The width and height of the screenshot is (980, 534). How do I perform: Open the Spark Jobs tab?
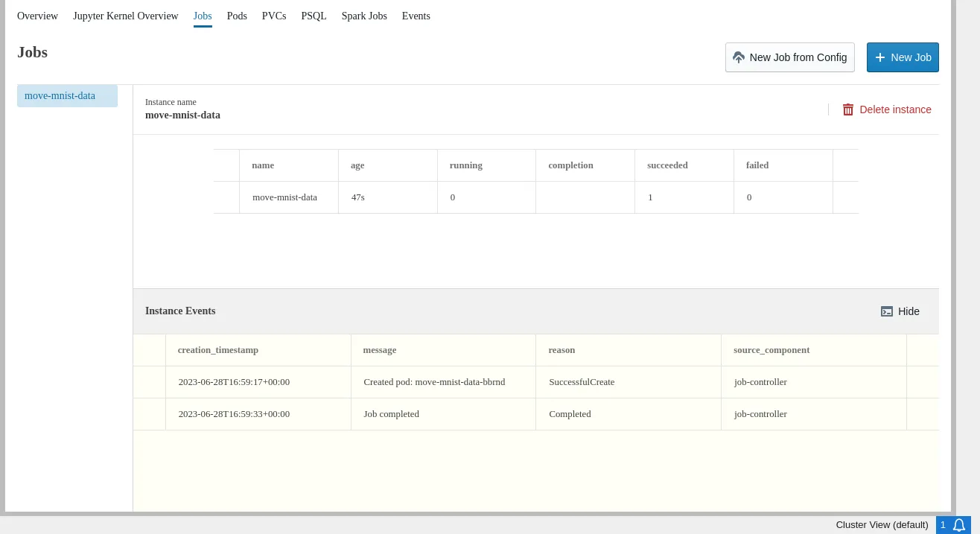(x=364, y=16)
